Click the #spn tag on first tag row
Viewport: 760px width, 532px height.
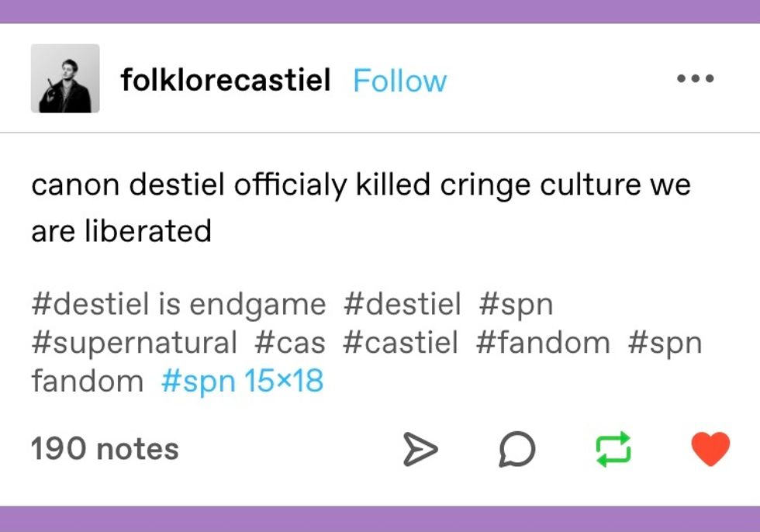(x=516, y=304)
